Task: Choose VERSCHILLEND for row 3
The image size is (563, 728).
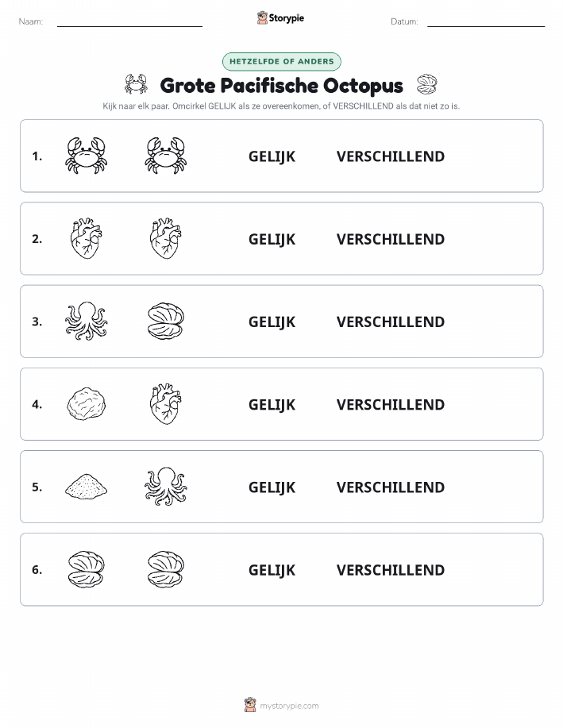Action: 391,322
